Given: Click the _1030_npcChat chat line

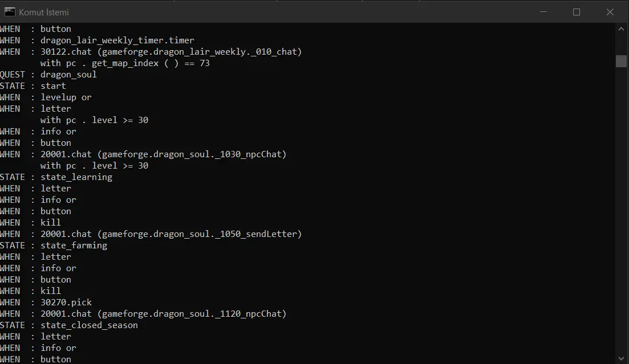Looking at the screenshot, I should pyautogui.click(x=163, y=154).
